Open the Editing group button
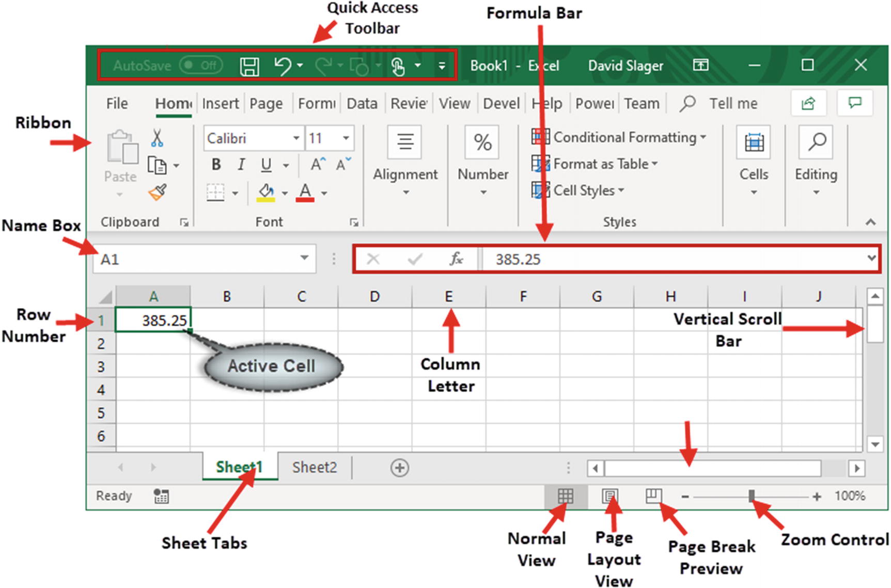This screenshot has width=891, height=588. pyautogui.click(x=816, y=161)
